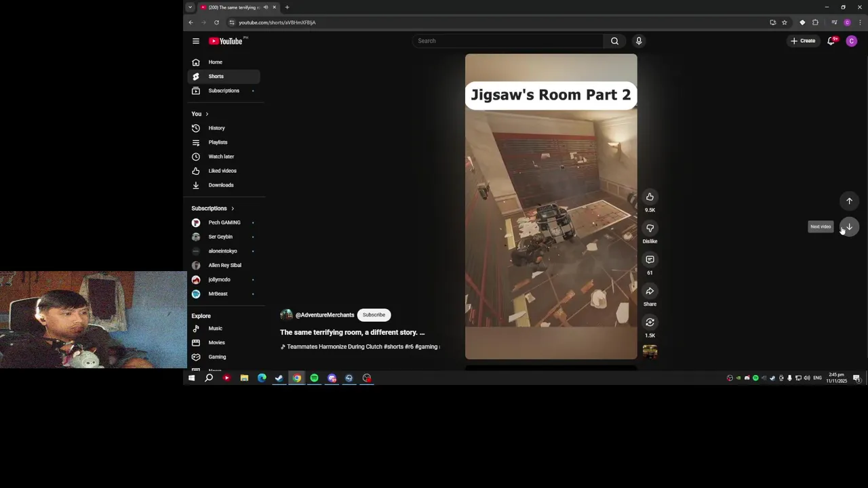Screen dimensions: 868x488
Task: Open MrBeast channel
Action: (x=223, y=293)
